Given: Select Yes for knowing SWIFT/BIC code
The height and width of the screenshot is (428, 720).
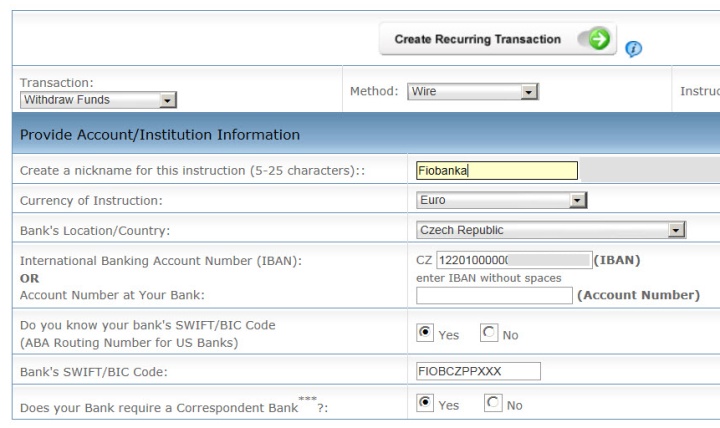Looking at the screenshot, I should point(425,333).
